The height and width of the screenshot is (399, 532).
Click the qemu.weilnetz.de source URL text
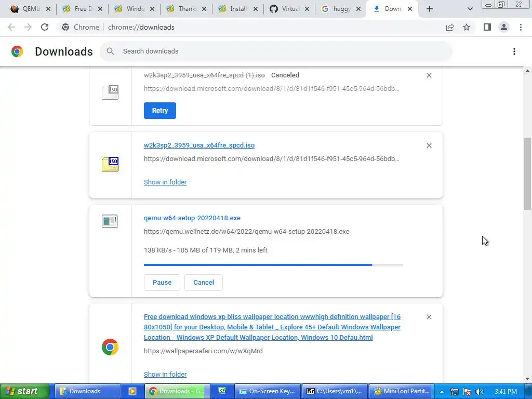247,232
